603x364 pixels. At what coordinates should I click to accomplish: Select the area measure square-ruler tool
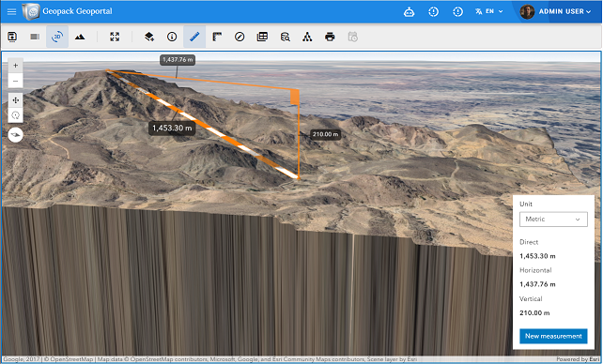(x=217, y=37)
